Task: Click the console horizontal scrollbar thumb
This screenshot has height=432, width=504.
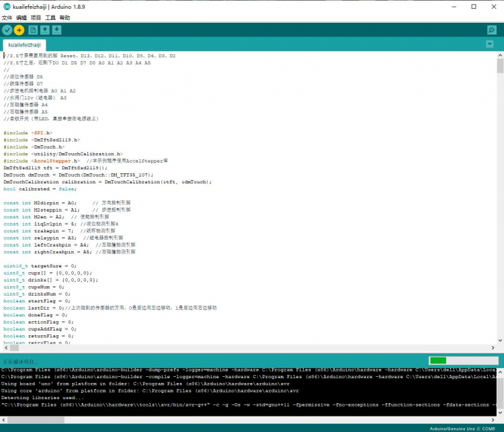Action: 36,420
